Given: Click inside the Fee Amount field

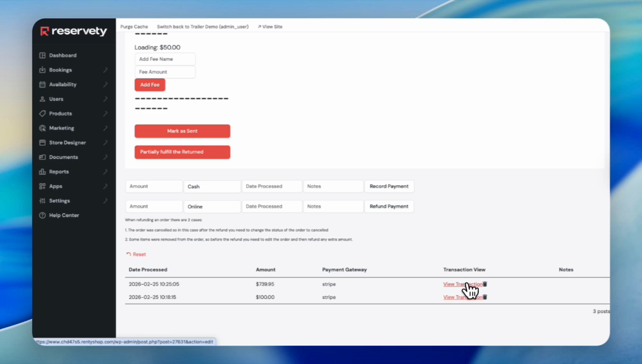Looking at the screenshot, I should point(165,72).
